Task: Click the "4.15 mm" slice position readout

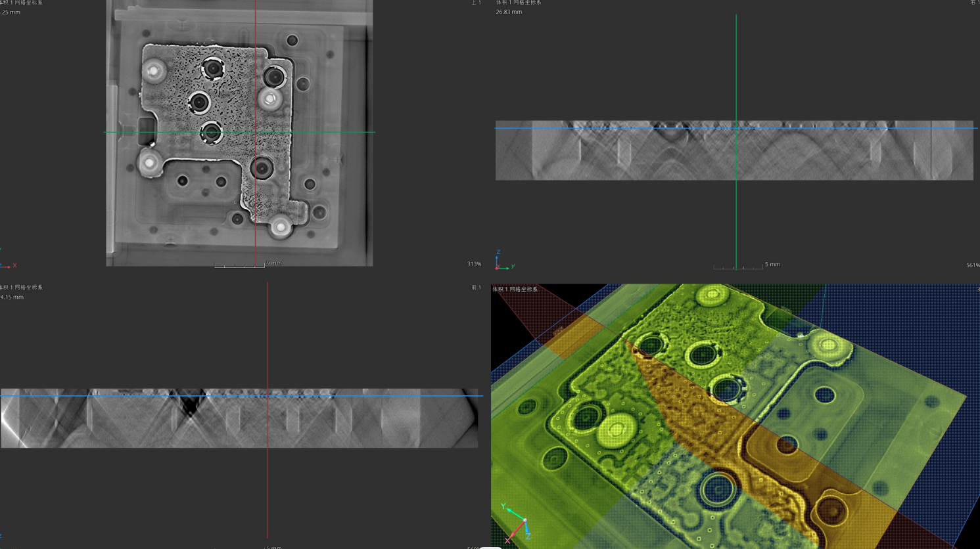Action: coord(12,297)
